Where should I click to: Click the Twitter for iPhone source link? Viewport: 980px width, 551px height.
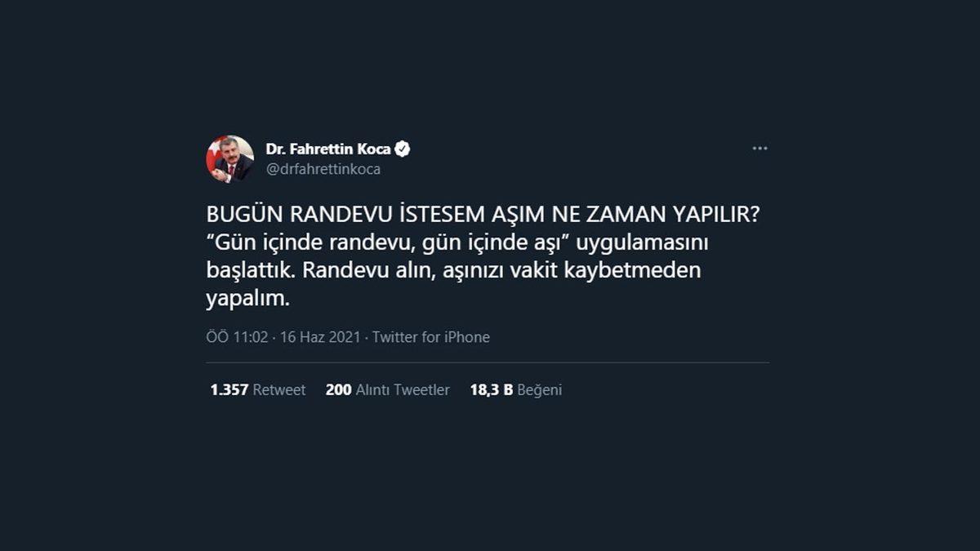[x=432, y=336]
